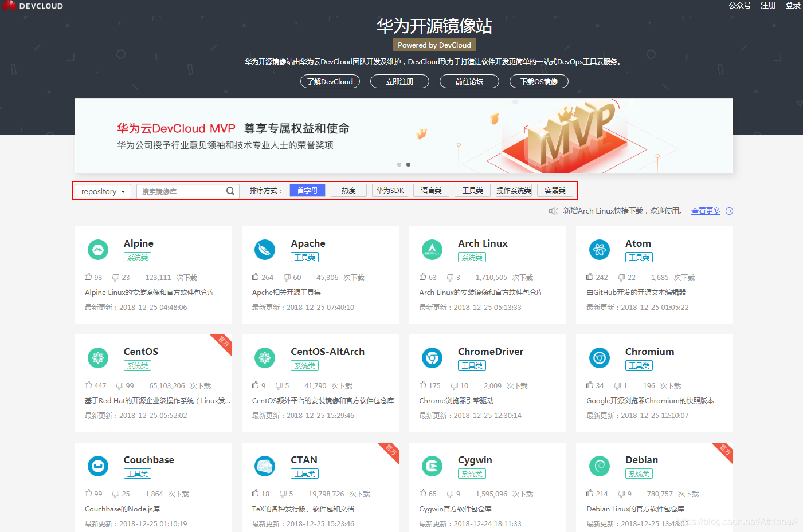This screenshot has width=803, height=532.
Task: Open the Alpine title link
Action: pos(139,243)
